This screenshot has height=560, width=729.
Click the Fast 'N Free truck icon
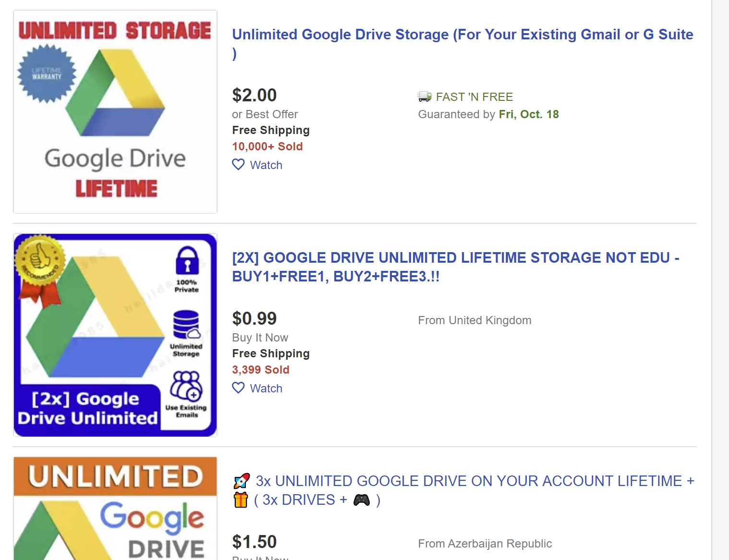click(x=425, y=97)
